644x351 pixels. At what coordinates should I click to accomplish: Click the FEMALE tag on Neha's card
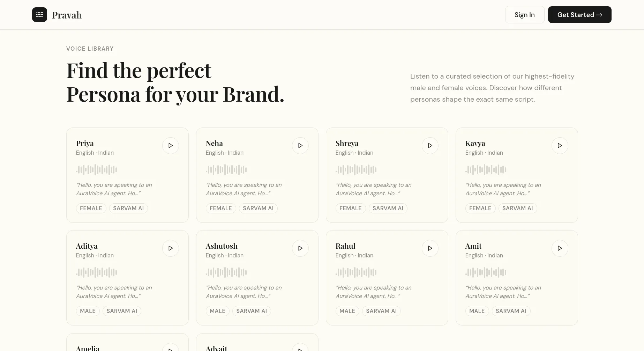coord(220,209)
